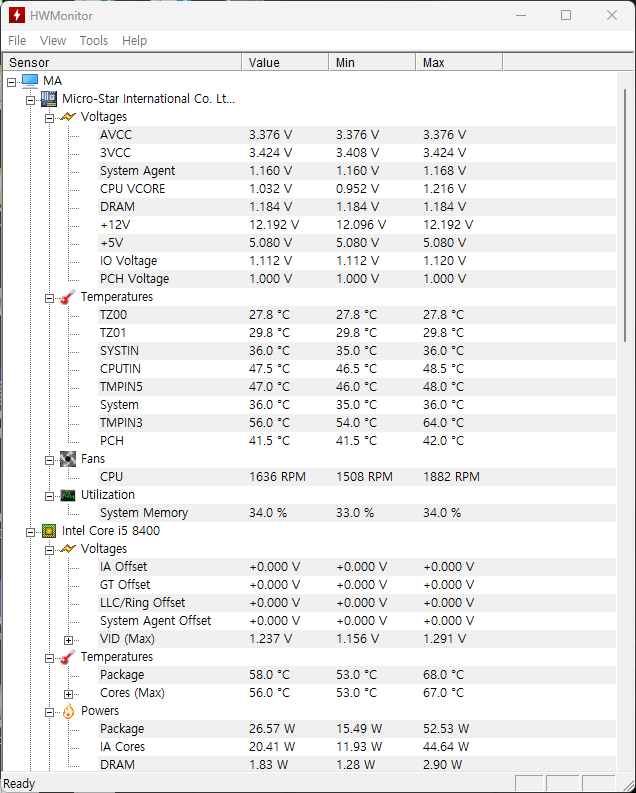Select the CPU fan RPM row
The width and height of the screenshot is (636, 793).
[357, 477]
